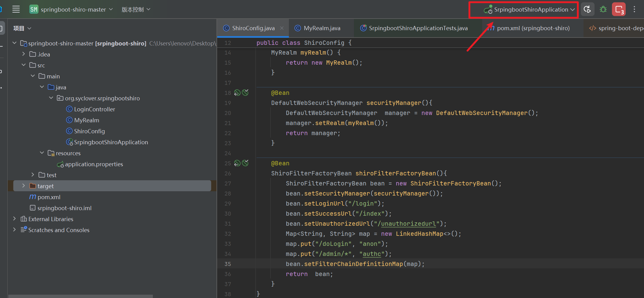Click the @Bean annotation on line 18
Image resolution: width=644 pixels, height=298 pixels.
(x=280, y=93)
